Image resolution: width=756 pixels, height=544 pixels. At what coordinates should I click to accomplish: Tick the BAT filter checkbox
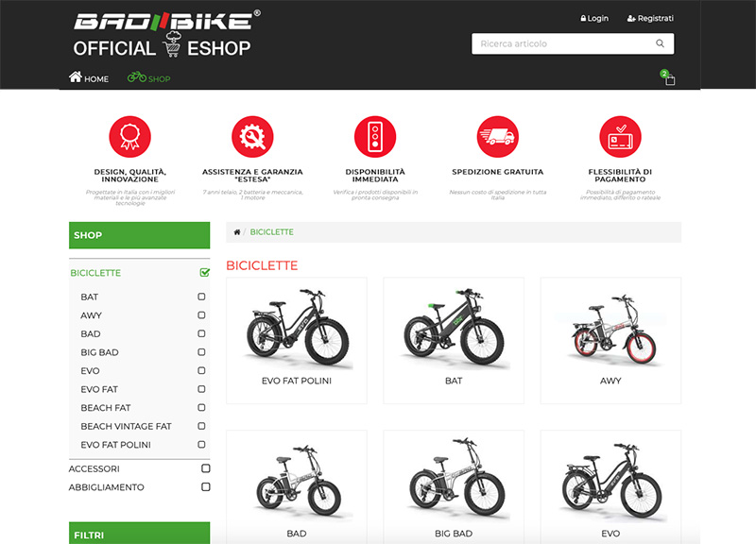tap(201, 297)
